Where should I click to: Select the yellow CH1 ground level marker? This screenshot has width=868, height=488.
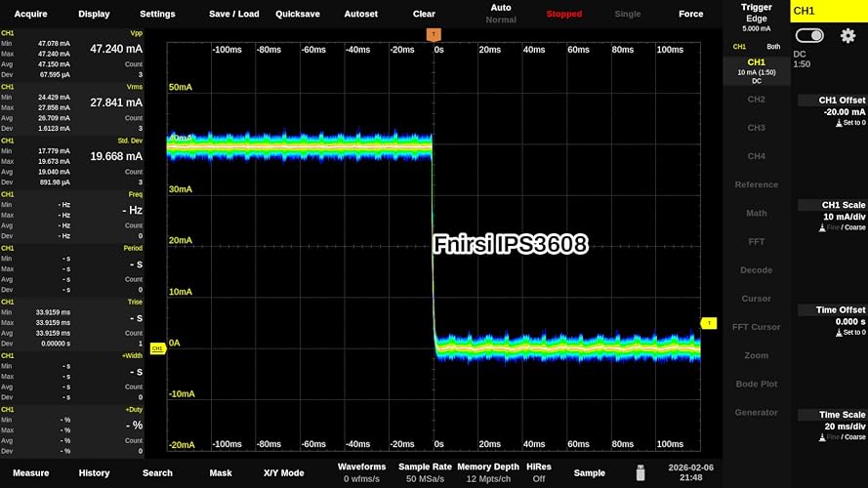pos(158,348)
